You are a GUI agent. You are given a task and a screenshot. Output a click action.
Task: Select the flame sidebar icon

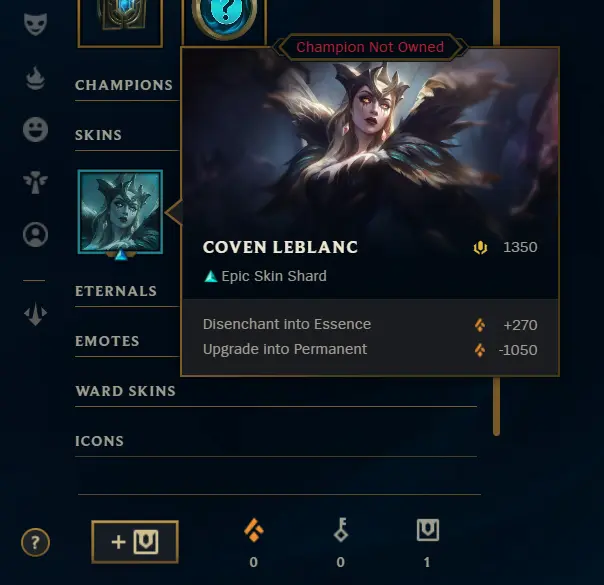point(35,78)
